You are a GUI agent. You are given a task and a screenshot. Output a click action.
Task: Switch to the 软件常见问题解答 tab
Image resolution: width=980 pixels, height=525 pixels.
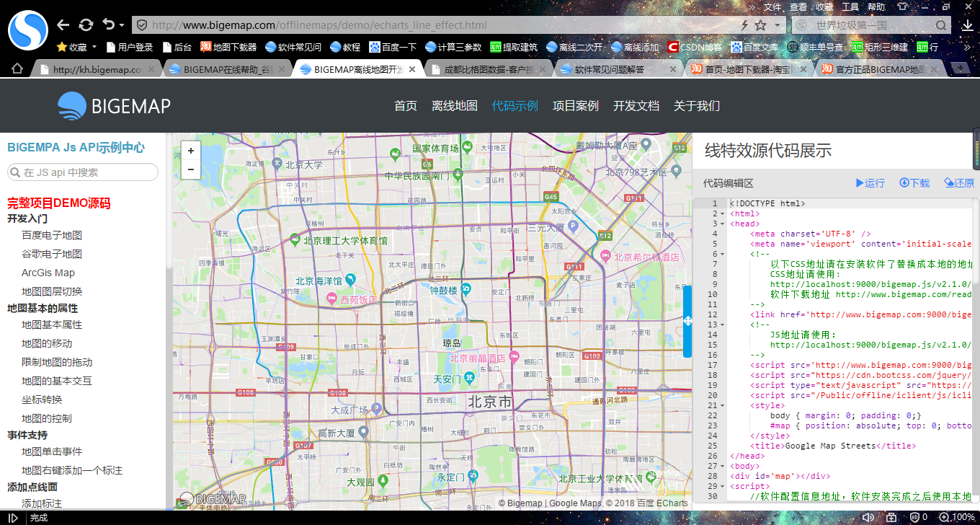[618, 70]
